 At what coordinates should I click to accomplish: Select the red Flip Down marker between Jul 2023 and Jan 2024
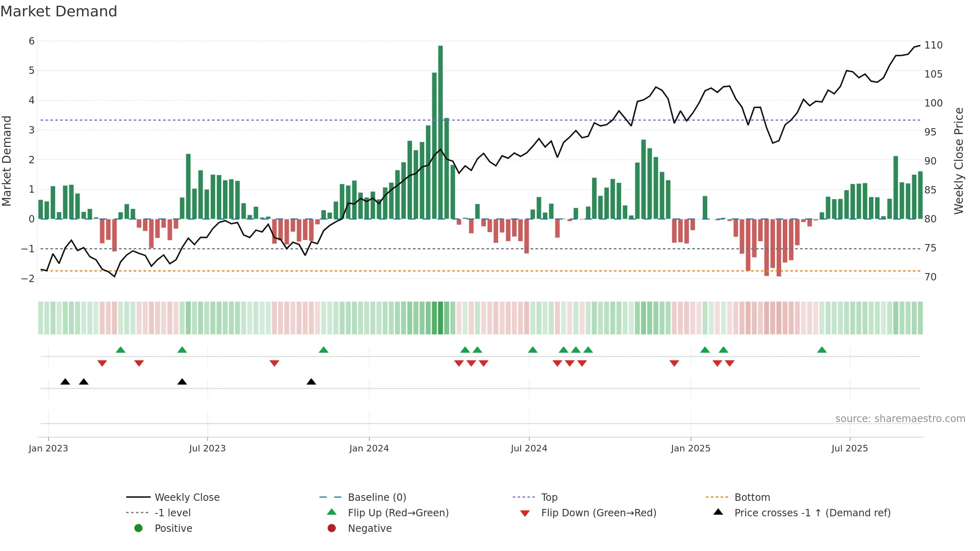[x=274, y=363]
